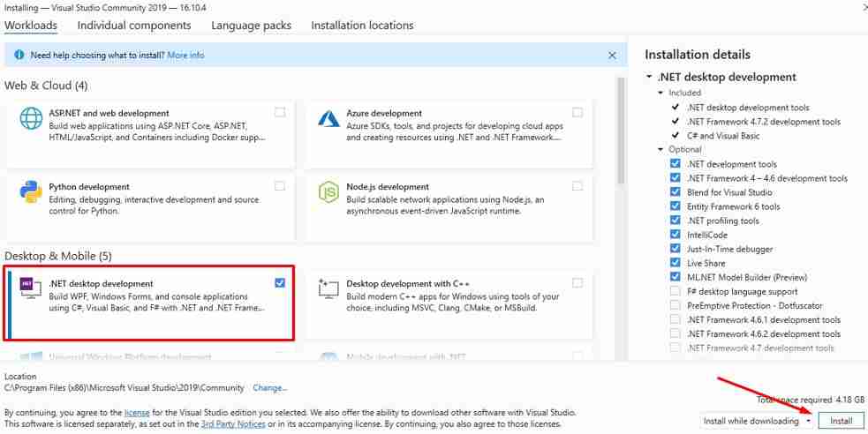Click the Web & Cloud (4) heading

[x=46, y=86]
